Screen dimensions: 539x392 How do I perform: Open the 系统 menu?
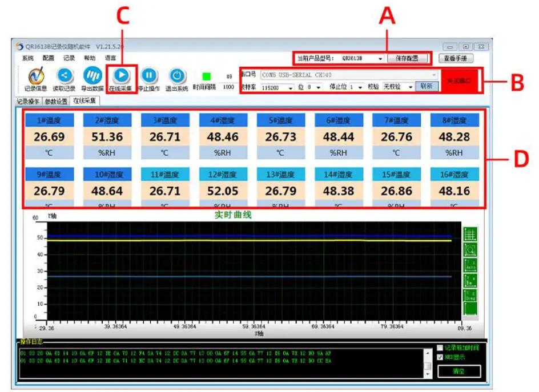pos(28,58)
